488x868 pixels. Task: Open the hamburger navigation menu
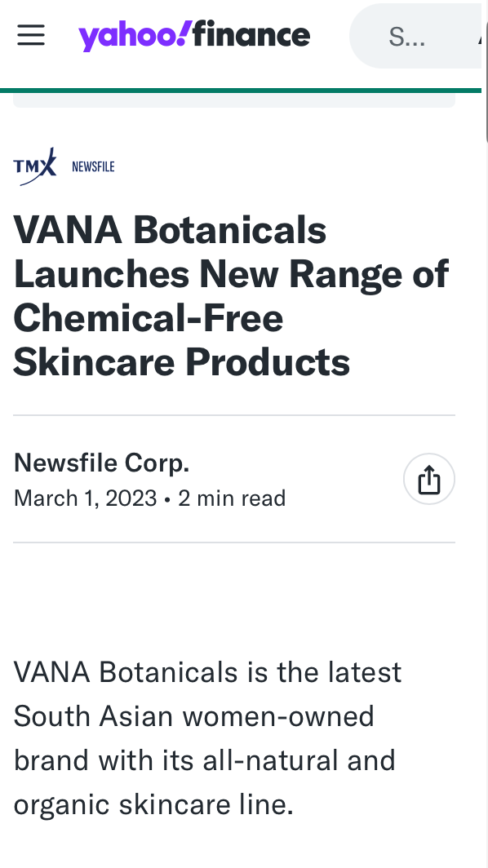31,35
